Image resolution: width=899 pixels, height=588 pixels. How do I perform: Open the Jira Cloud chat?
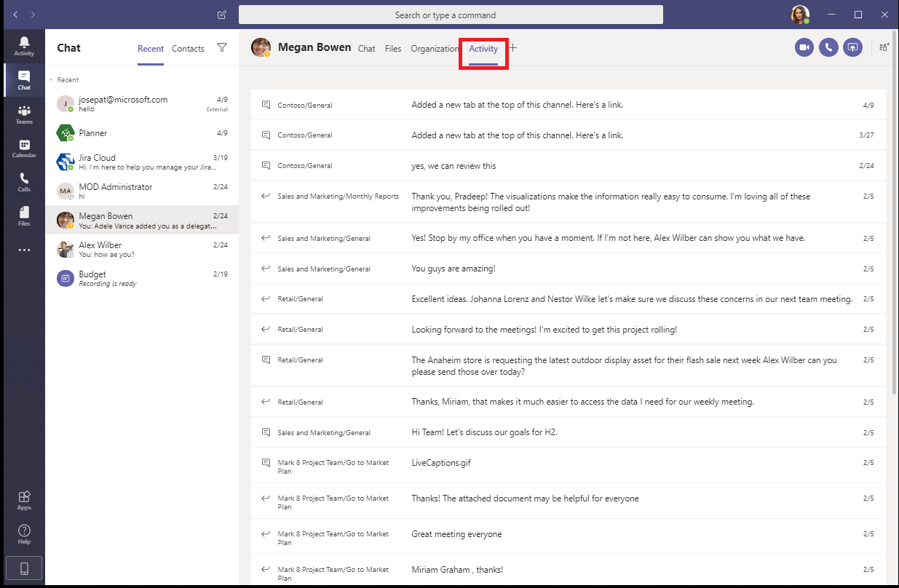(142, 162)
